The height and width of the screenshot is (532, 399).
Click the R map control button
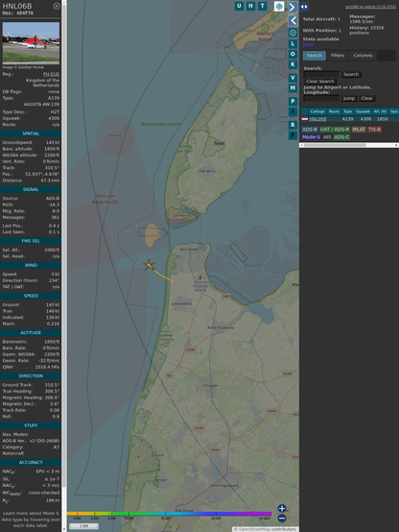click(293, 125)
